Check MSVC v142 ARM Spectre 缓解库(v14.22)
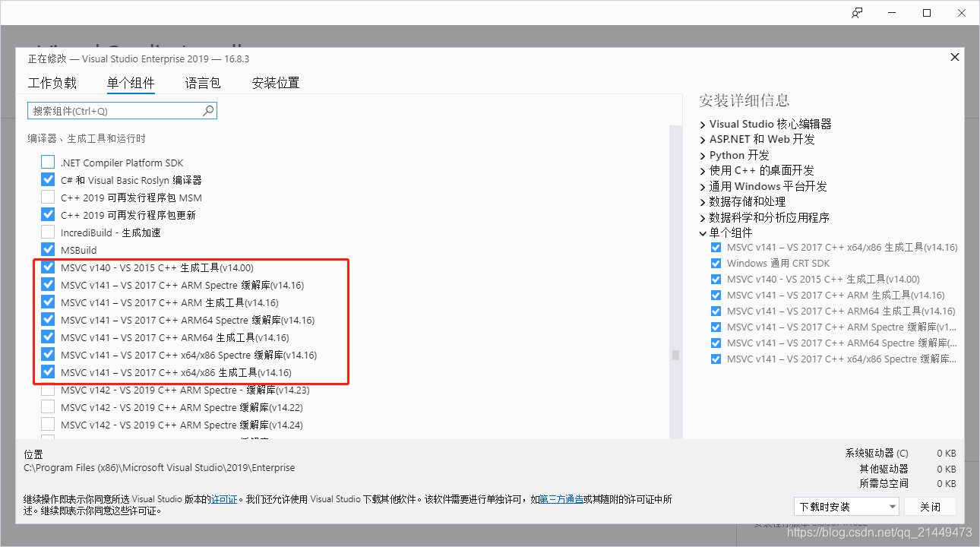Image resolution: width=980 pixels, height=547 pixels. pos(48,407)
